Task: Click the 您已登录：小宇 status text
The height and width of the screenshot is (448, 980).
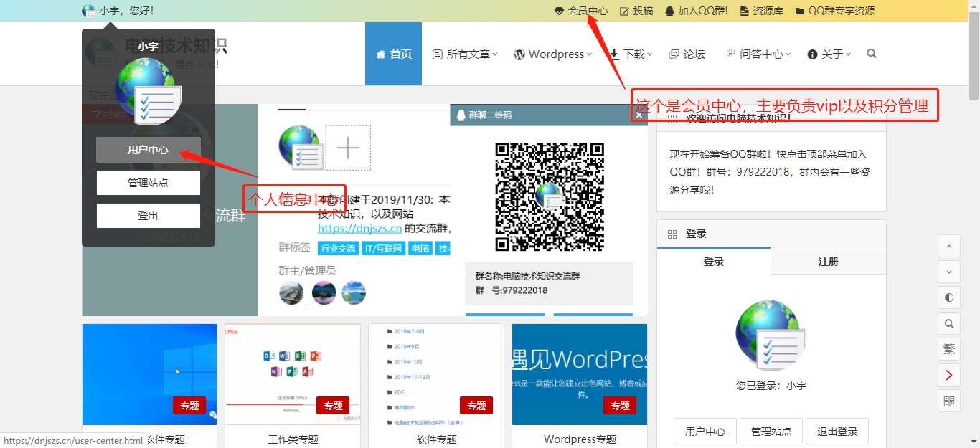Action: [x=771, y=386]
